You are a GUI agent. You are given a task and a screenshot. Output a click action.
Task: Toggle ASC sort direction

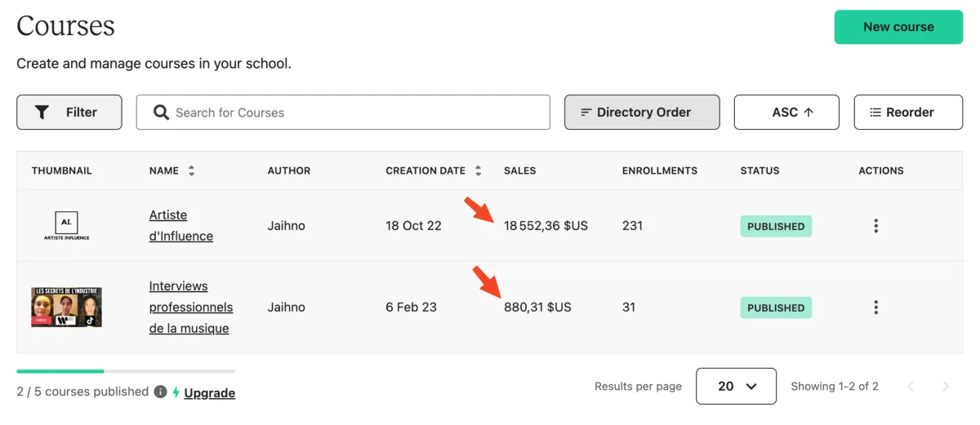(x=786, y=113)
